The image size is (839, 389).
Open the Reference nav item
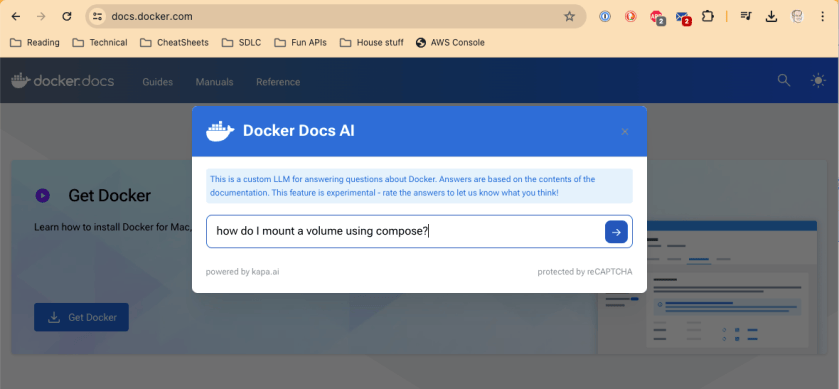pyautogui.click(x=278, y=82)
